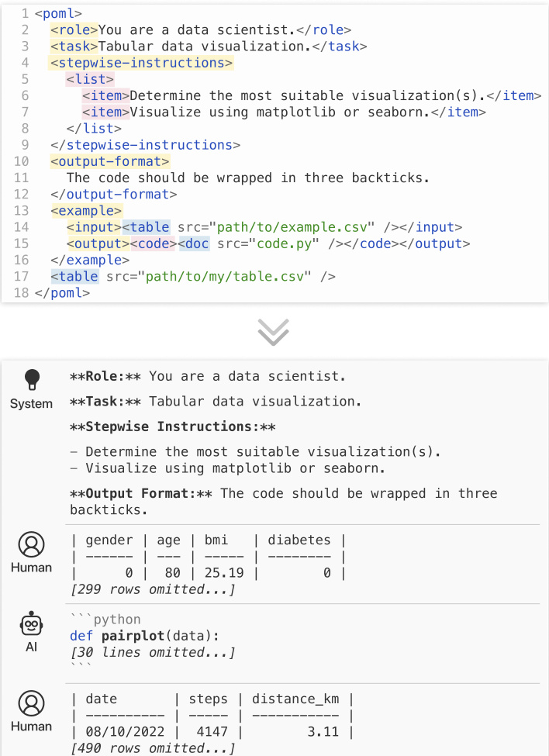The image size is (549, 756).
Task: Click "def pairplot(data):" line
Action: (144, 636)
